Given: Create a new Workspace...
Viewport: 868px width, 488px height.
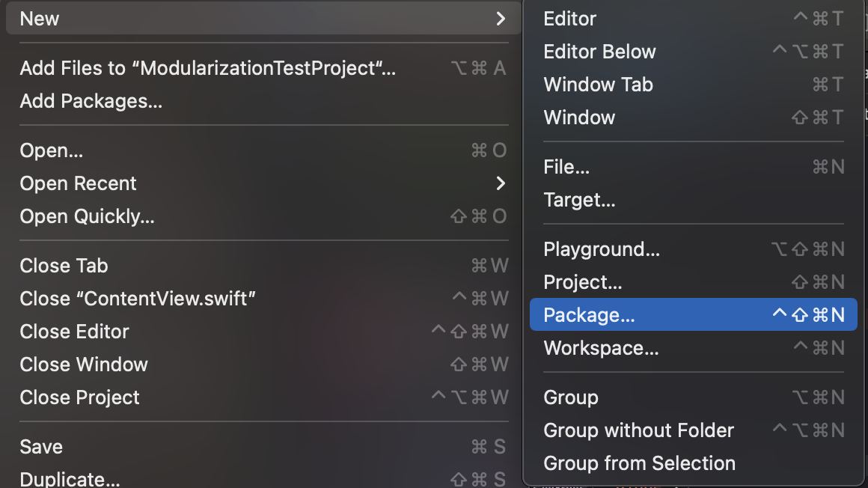Looking at the screenshot, I should tap(601, 348).
